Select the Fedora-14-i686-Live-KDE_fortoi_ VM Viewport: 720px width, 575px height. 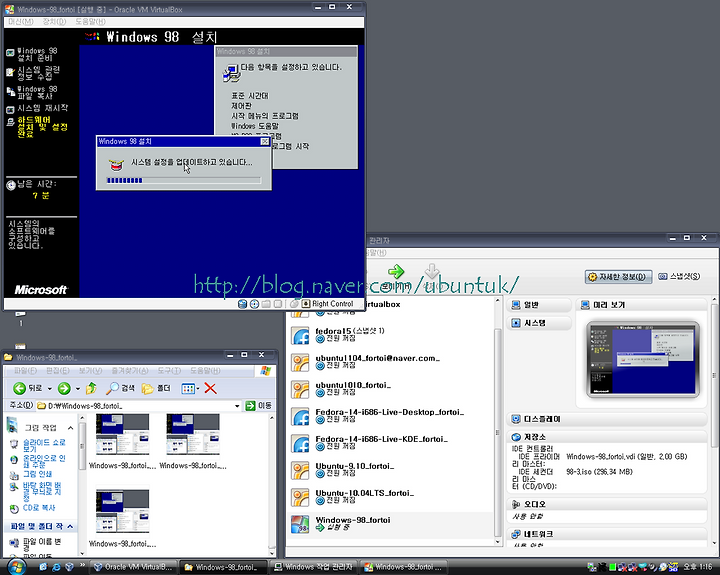390,444
